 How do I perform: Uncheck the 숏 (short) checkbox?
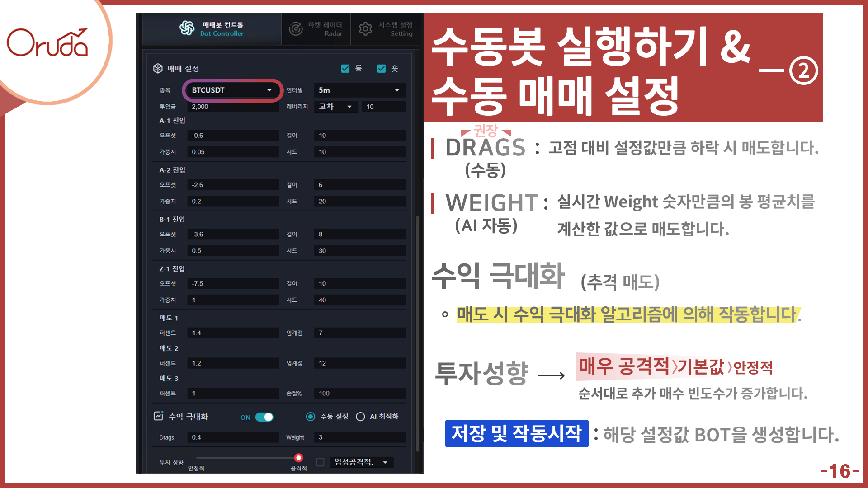pyautogui.click(x=382, y=68)
